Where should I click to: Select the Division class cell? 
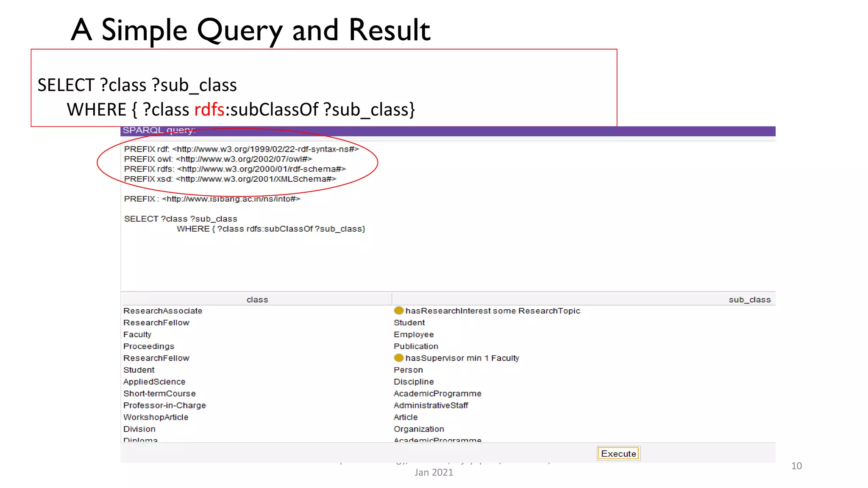pos(139,430)
